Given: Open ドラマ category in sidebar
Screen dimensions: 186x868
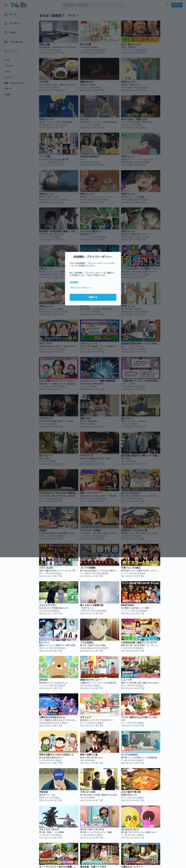Looking at the screenshot, I should [7, 60].
